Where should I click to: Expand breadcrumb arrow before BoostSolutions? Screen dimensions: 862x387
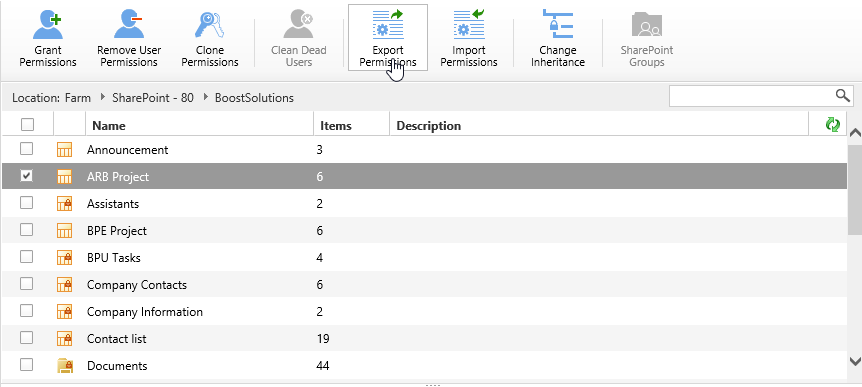(206, 97)
